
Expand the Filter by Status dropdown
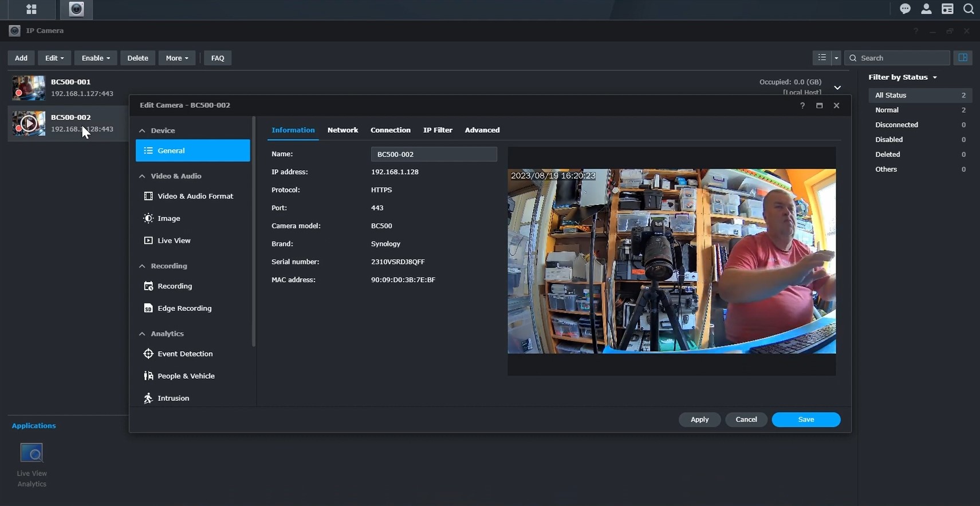coord(903,77)
